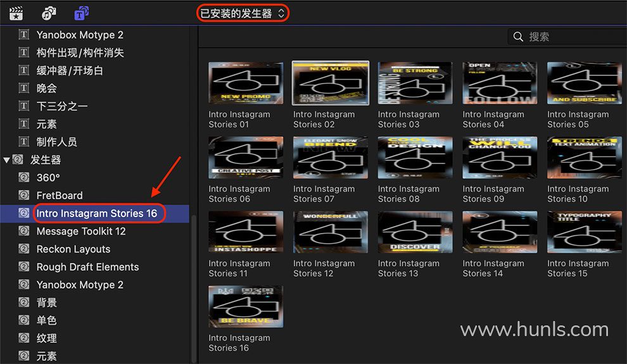Click generator icon beside 纹理

(24, 338)
